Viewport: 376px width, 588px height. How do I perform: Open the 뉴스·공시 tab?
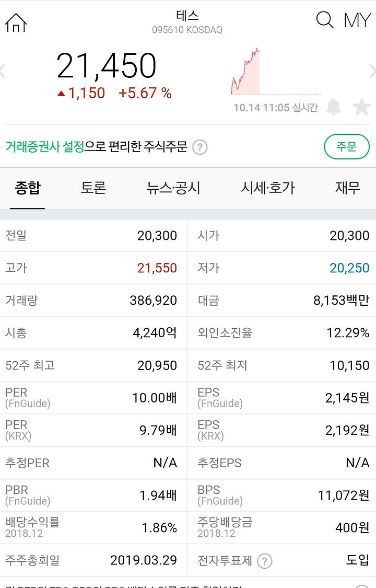pos(173,188)
